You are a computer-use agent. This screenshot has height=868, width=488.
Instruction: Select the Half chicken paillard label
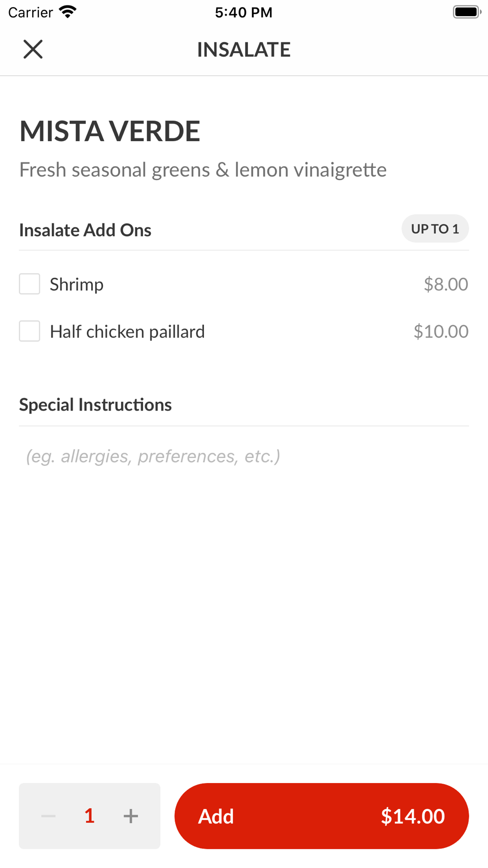127,331
